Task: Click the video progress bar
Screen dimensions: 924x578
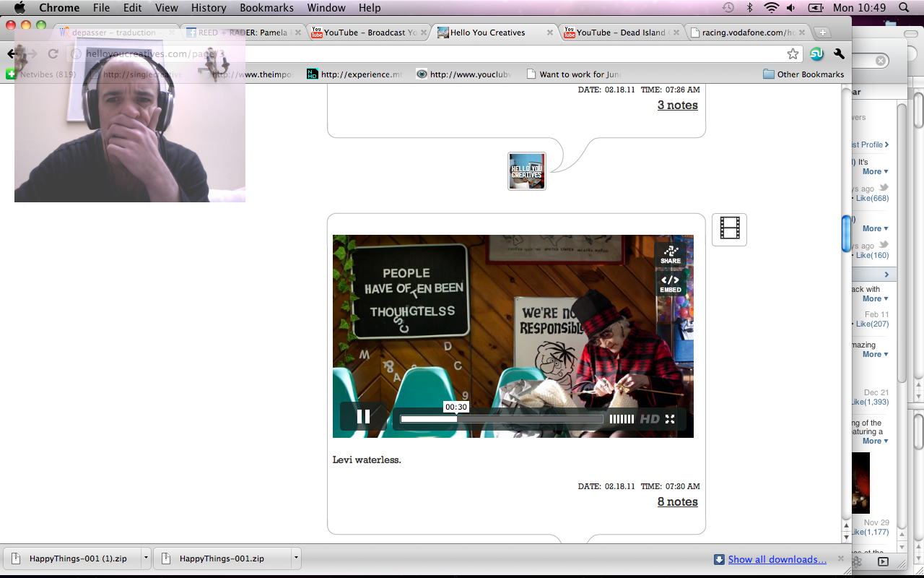Action: pos(501,419)
